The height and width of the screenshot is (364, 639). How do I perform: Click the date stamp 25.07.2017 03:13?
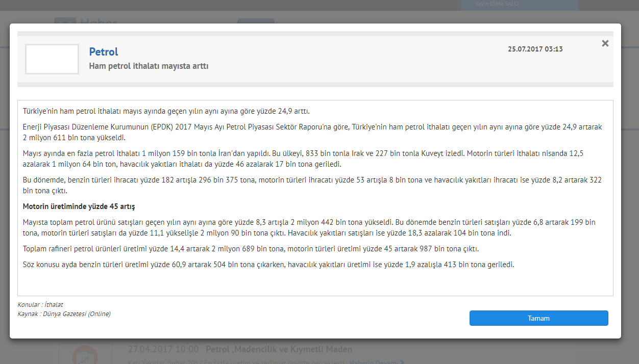[x=535, y=49]
